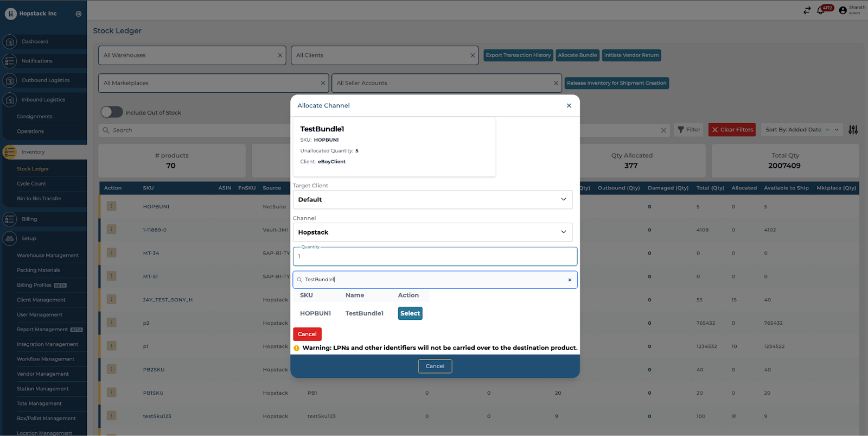Click the red Cancel button

[x=307, y=334]
